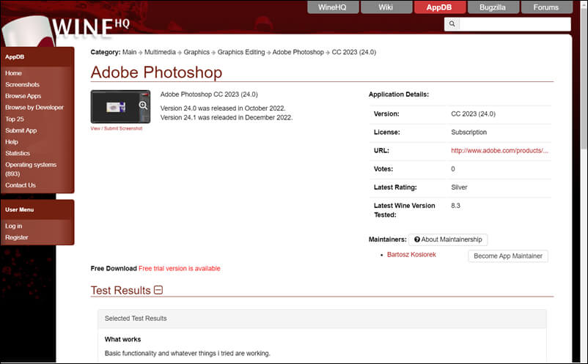Click About Maintainership button
The image size is (588, 364).
pyautogui.click(x=448, y=239)
